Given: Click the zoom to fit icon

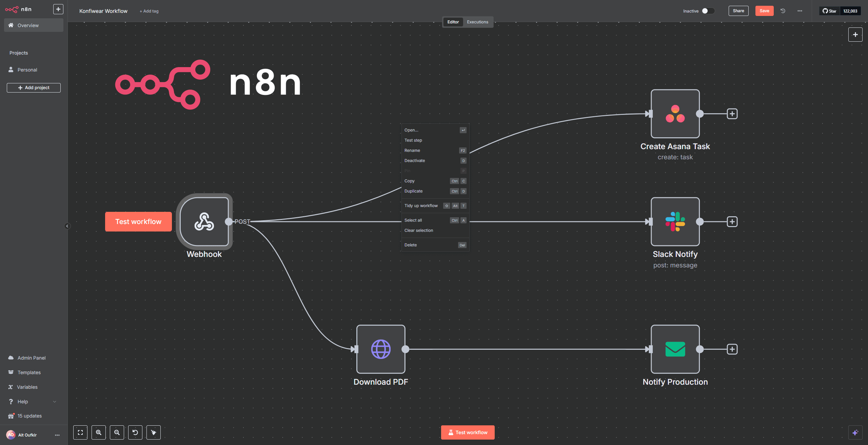Looking at the screenshot, I should click(80, 432).
